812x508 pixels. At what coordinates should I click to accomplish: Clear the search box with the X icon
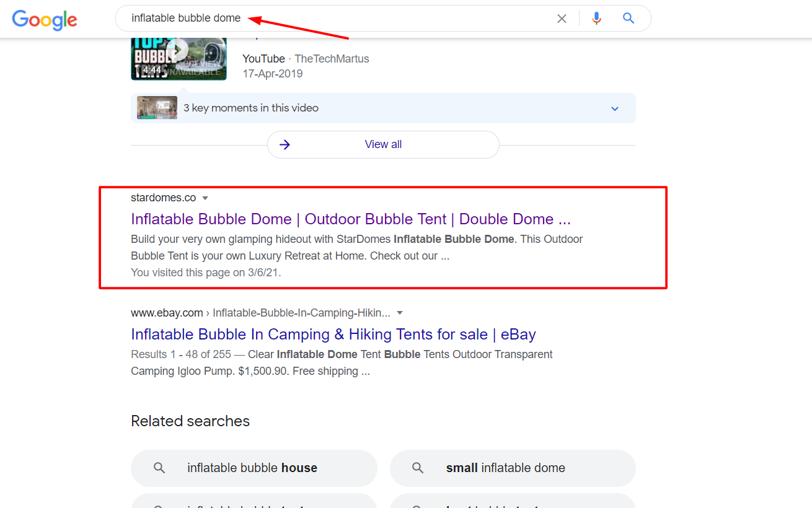coord(562,19)
